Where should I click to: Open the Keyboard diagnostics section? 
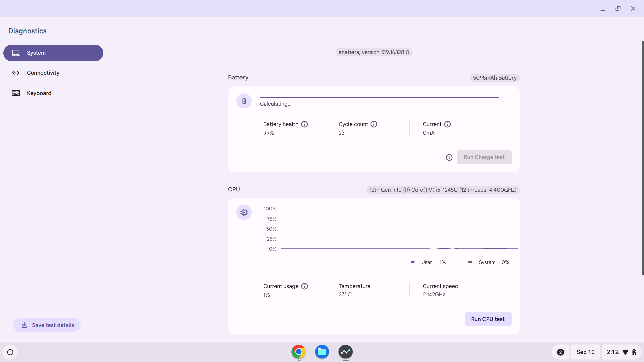coord(53,93)
